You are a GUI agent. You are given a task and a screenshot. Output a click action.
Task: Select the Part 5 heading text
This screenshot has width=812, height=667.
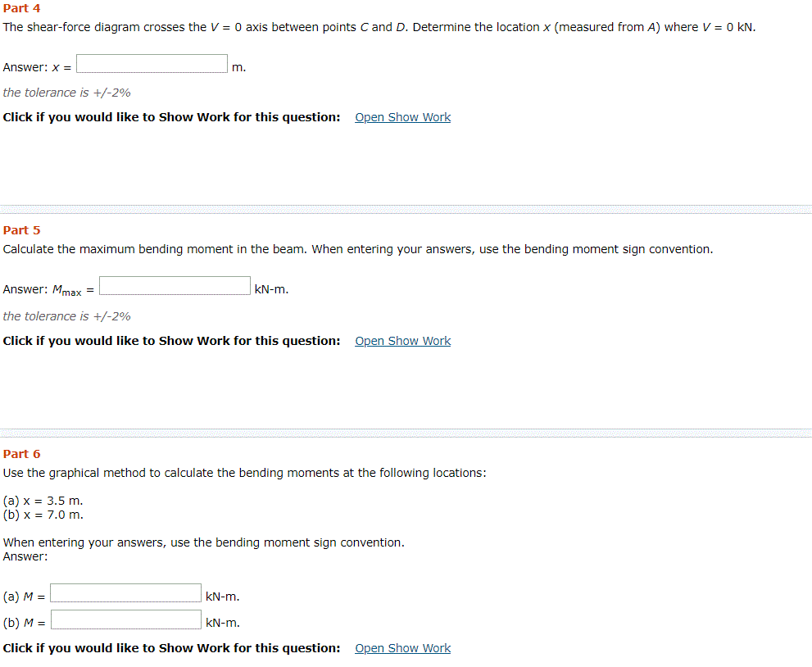(x=22, y=229)
